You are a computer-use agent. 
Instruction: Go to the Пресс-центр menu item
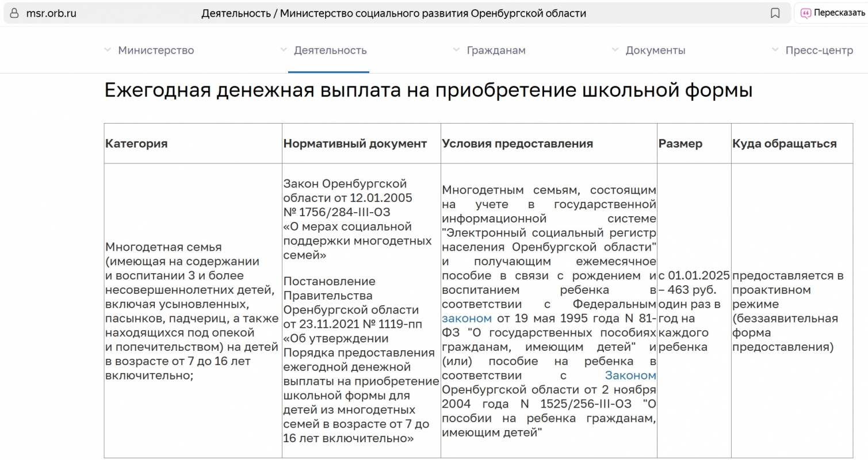819,51
